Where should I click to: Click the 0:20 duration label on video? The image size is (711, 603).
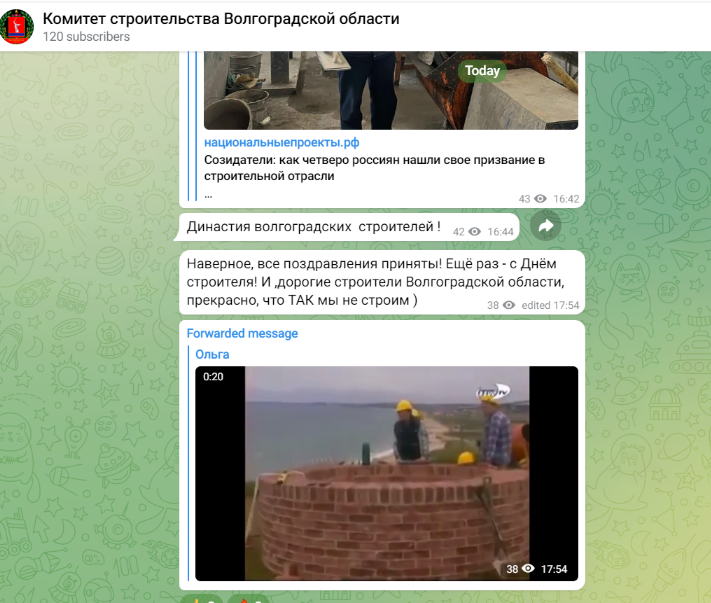pos(213,377)
